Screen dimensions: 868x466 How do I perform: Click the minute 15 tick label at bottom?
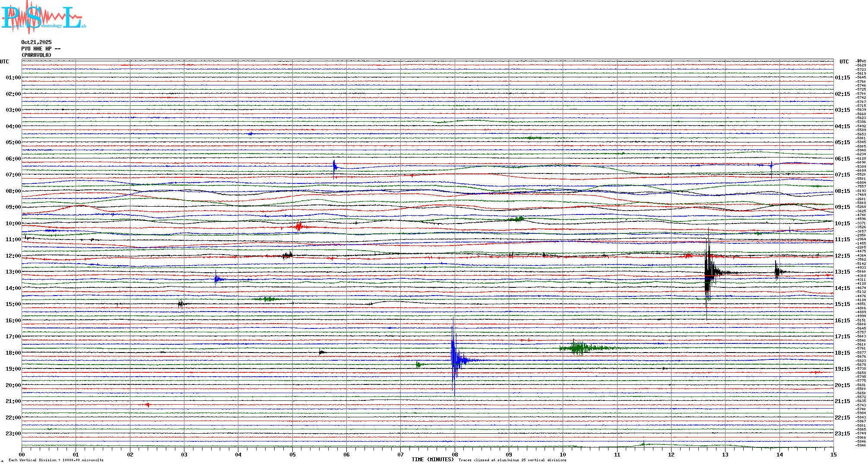833,454
